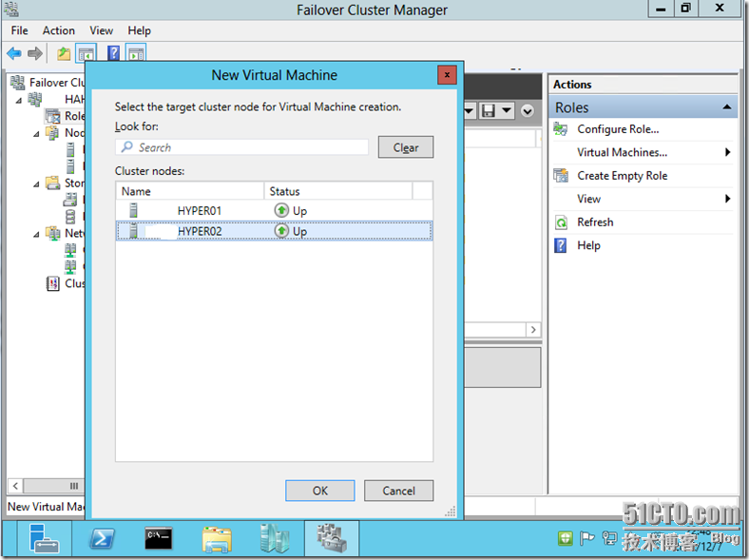The height and width of the screenshot is (560, 749).
Task: Click the Cluster Events icon in the tree
Action: (52, 283)
